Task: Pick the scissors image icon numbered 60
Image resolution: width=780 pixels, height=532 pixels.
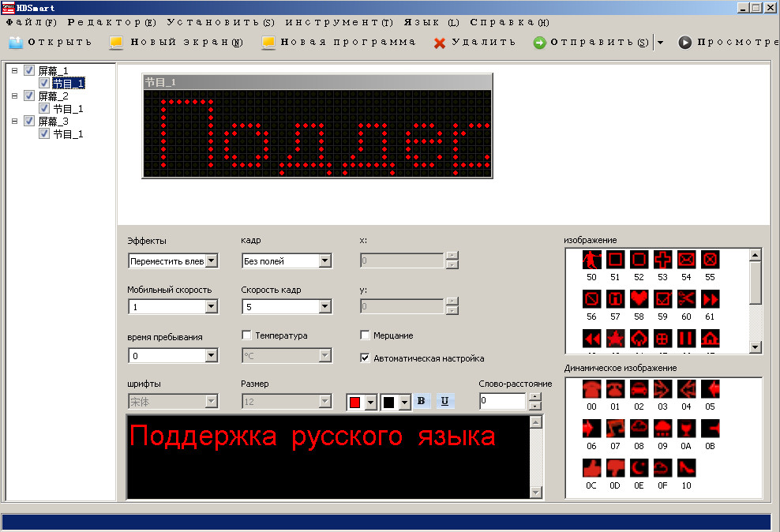Action: click(x=686, y=299)
